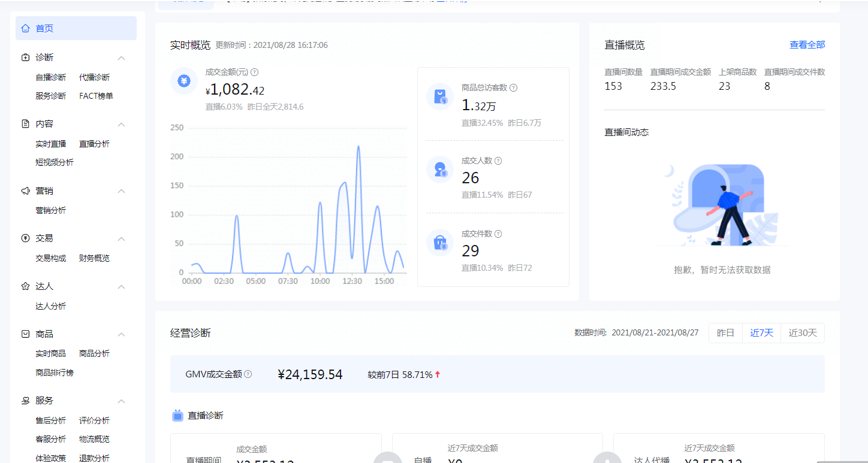Image resolution: width=868 pixels, height=463 pixels.
Task: Click the 12:30 peak on the chart
Action: pyautogui.click(x=358, y=147)
